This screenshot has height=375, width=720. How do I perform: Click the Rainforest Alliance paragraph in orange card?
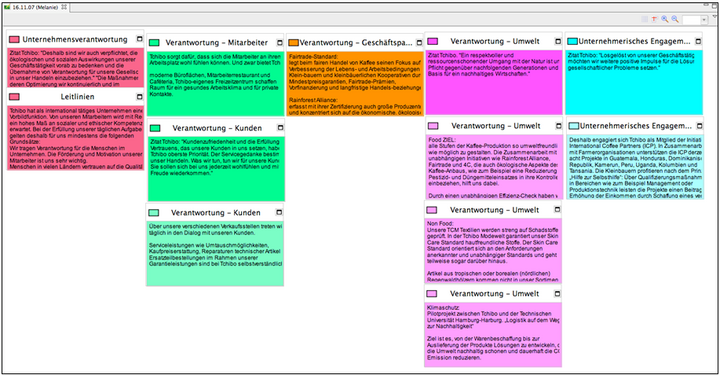click(354, 106)
